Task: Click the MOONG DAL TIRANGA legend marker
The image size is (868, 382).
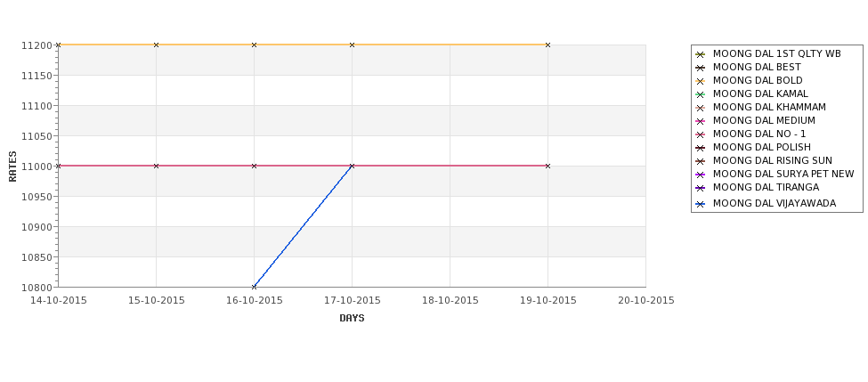Action: coord(701,188)
